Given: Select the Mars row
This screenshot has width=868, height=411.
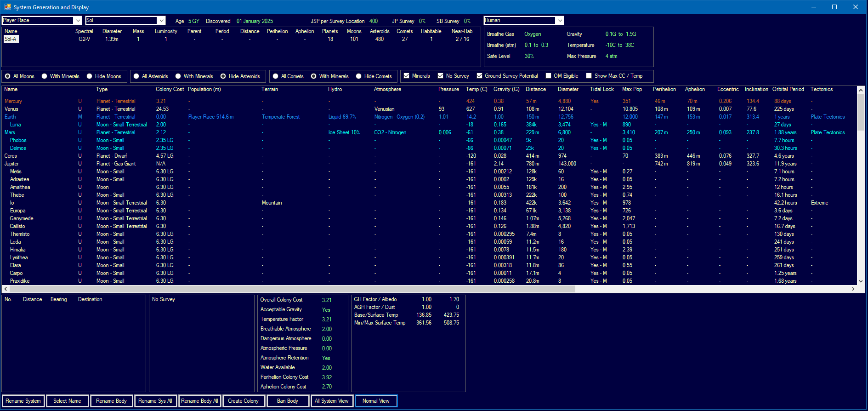Looking at the screenshot, I should tap(430, 132).
